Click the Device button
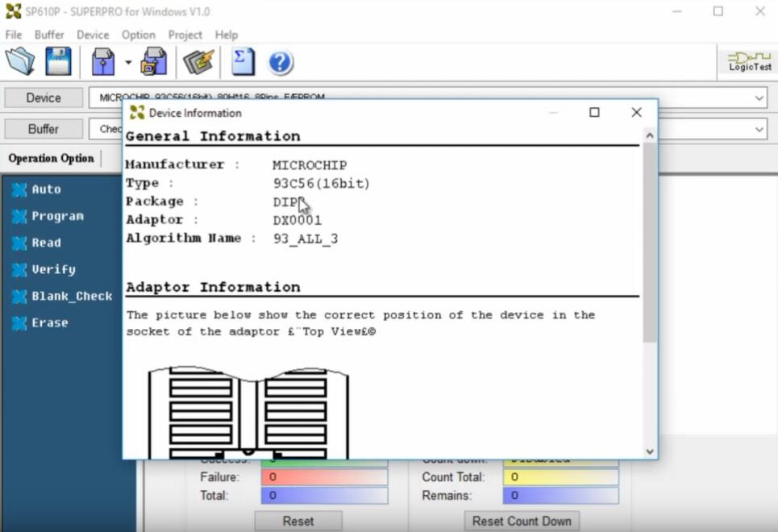 pyautogui.click(x=44, y=98)
